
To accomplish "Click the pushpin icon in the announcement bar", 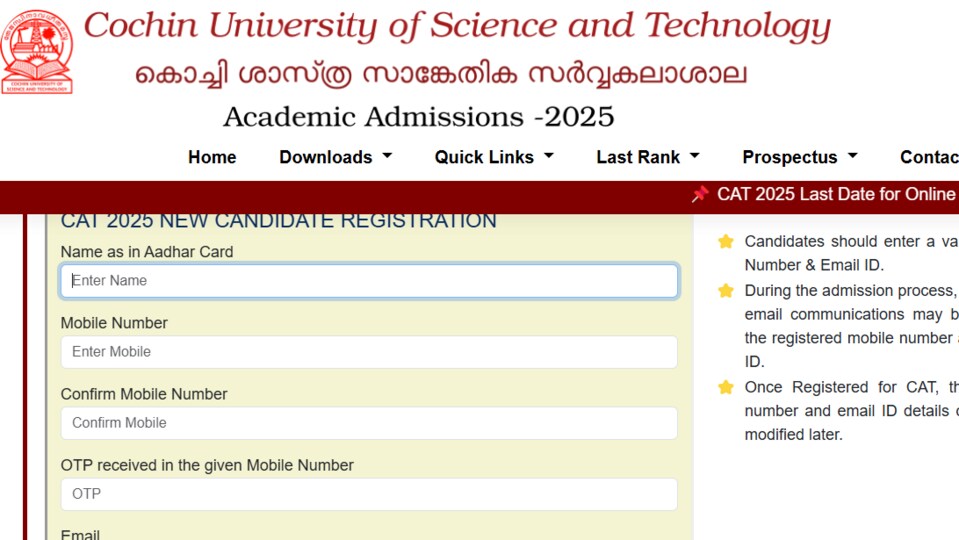I will (700, 194).
